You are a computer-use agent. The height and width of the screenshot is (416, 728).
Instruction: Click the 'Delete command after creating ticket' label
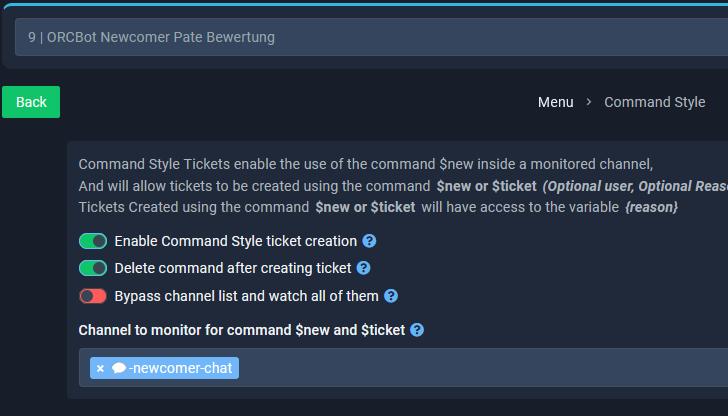232,268
